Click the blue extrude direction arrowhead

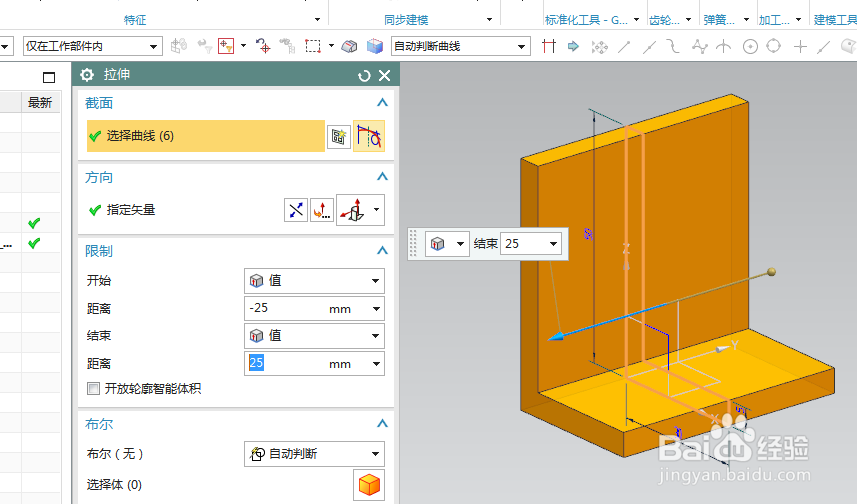(x=556, y=337)
